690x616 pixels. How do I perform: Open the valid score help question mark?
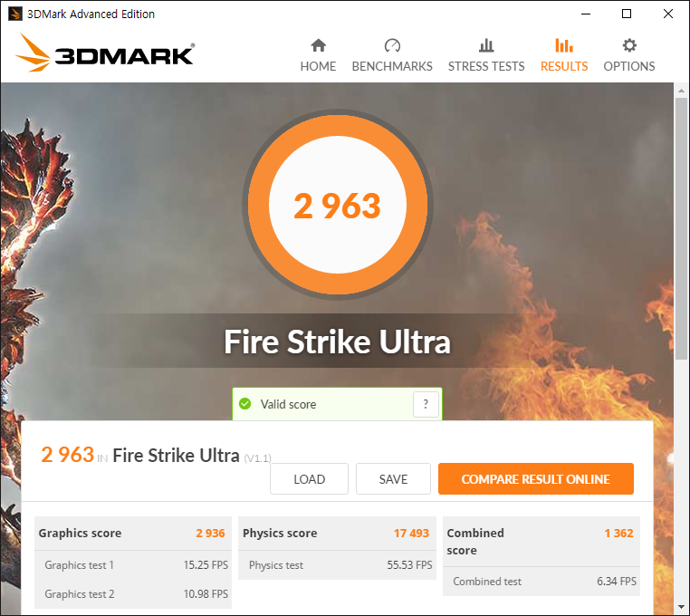tap(426, 404)
